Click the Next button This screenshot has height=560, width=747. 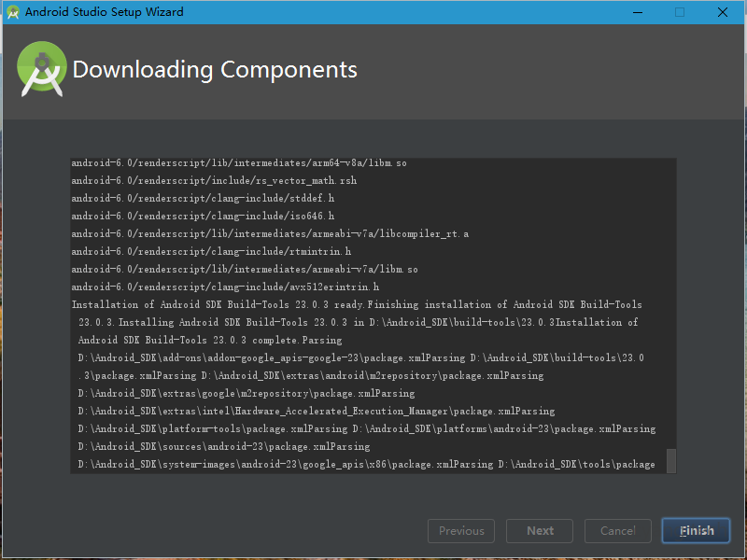(x=540, y=531)
